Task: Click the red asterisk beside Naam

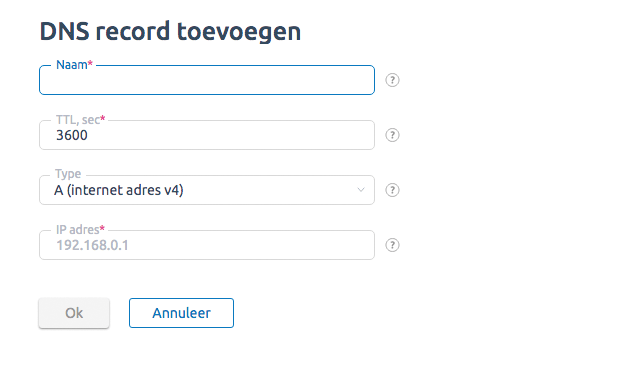Action: pos(90,63)
